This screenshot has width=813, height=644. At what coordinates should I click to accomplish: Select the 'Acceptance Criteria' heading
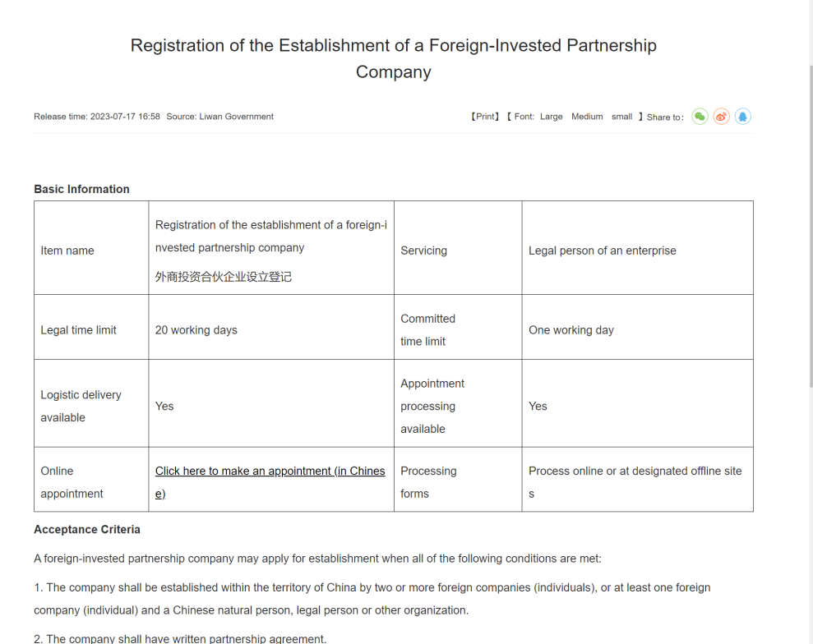pyautogui.click(x=87, y=530)
